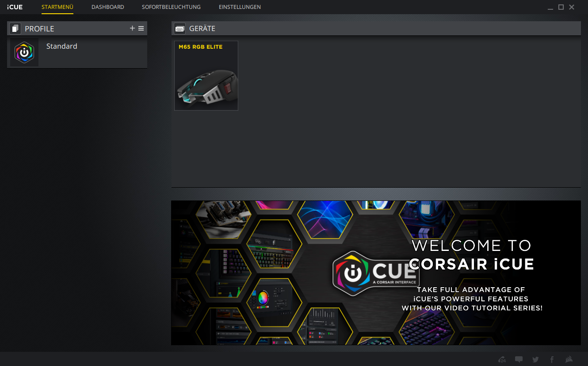
Task: Go to the Einstellungen tab
Action: 240,7
